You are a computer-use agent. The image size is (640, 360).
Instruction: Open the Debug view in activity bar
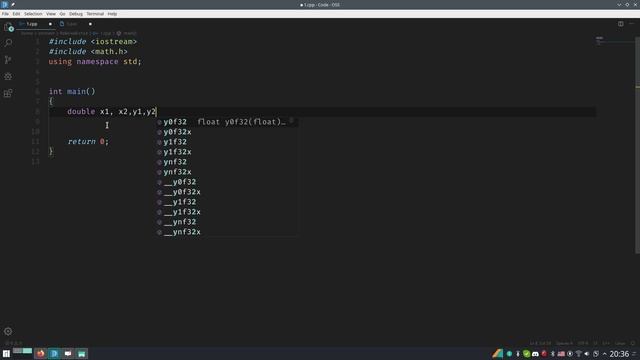point(8,76)
